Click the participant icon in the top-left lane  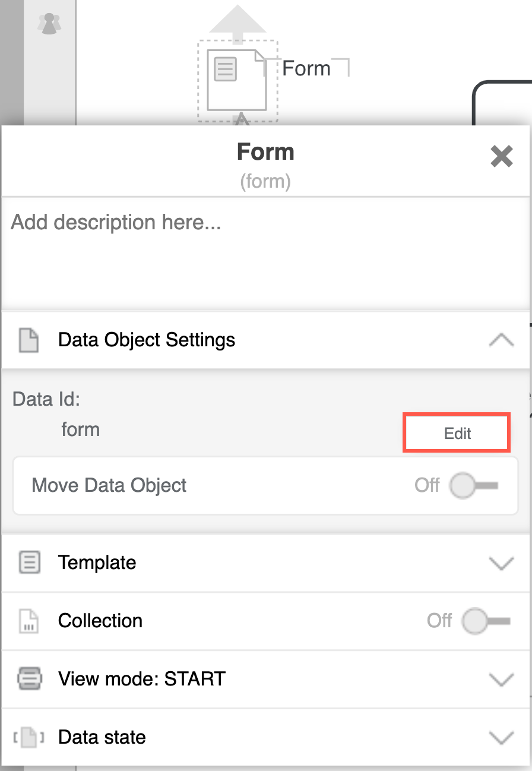pos(49,23)
